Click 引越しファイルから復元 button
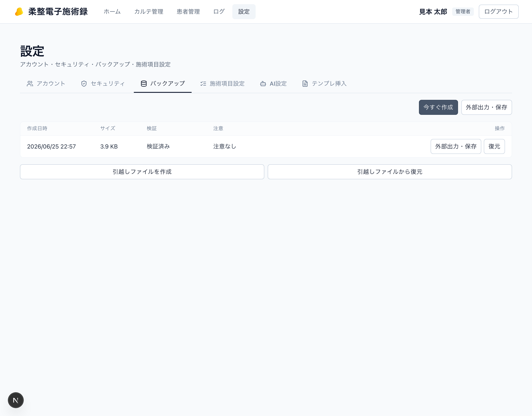The height and width of the screenshot is (416, 532). (389, 172)
